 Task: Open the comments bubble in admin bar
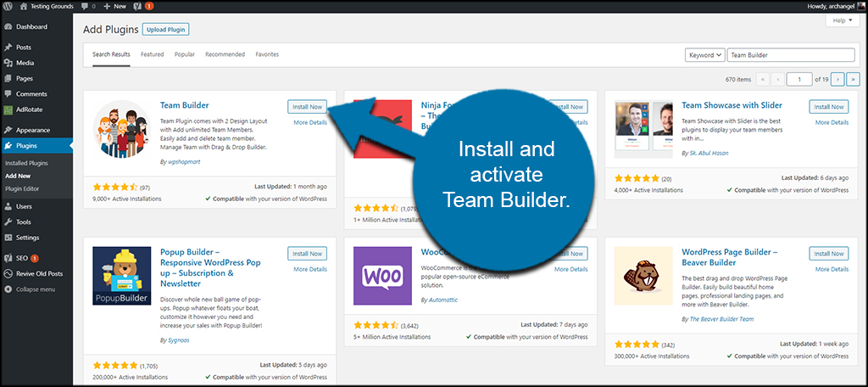(x=88, y=6)
